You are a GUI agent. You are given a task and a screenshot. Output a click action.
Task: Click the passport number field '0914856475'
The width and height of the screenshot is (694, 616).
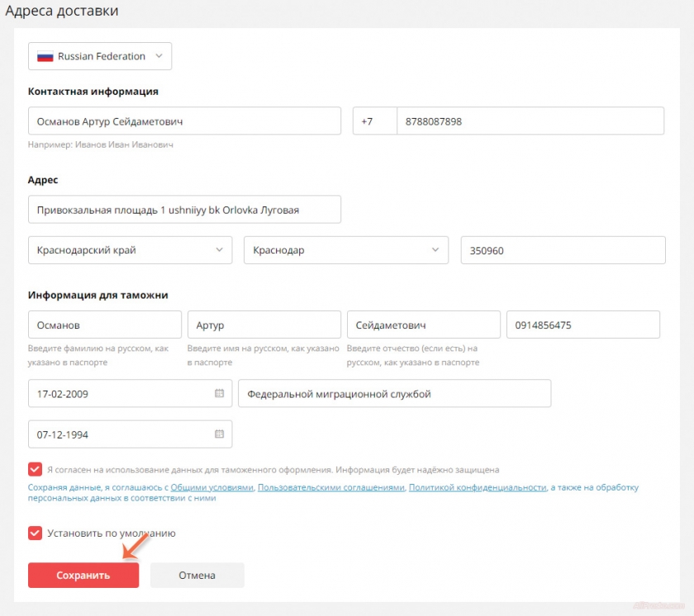[x=582, y=324]
